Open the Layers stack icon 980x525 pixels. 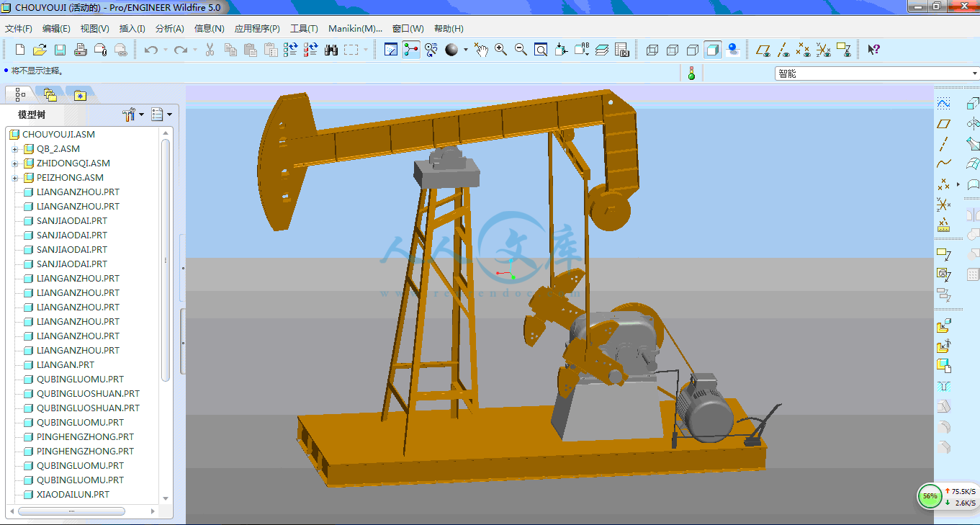603,50
